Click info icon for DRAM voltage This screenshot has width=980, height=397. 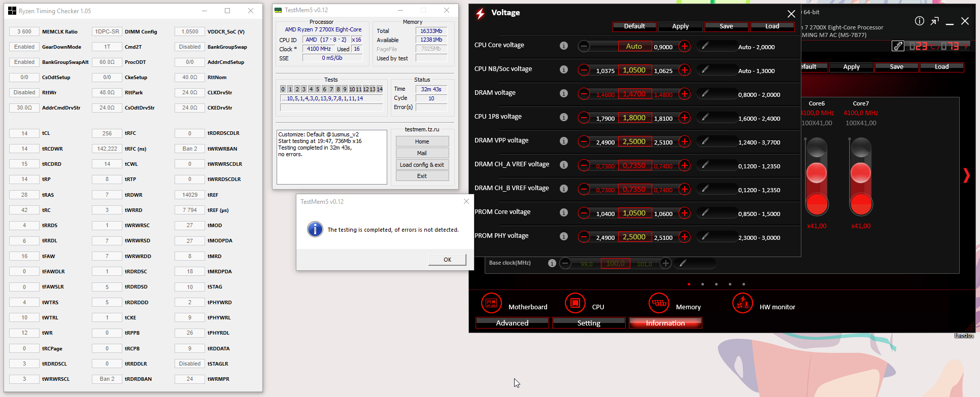pos(563,93)
